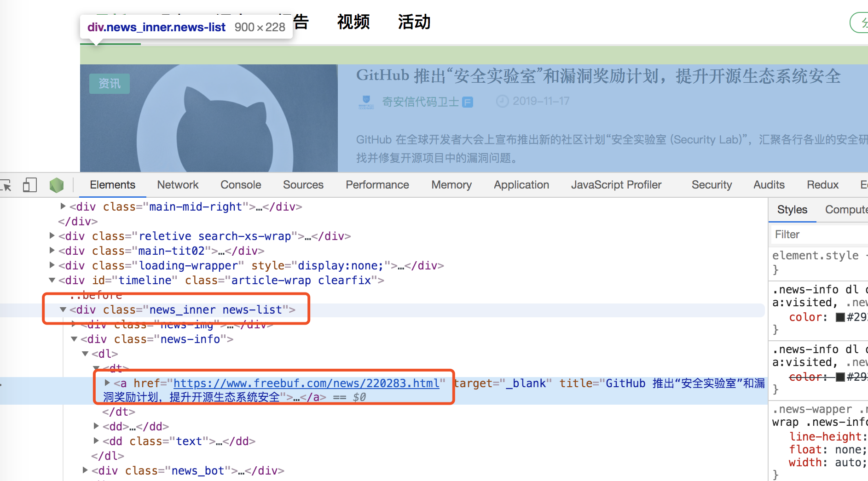
Task: Click the green Node.js DevTools hexagon icon
Action: click(x=57, y=185)
